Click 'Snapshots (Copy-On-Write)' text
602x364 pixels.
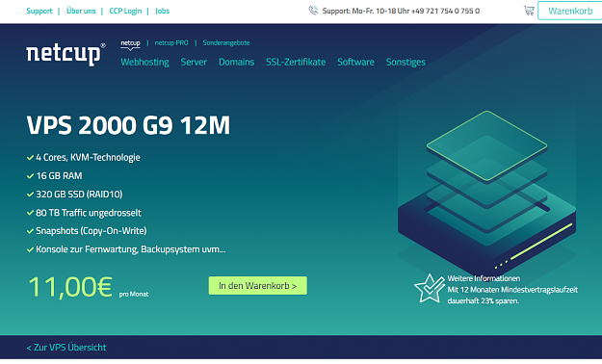coord(91,231)
